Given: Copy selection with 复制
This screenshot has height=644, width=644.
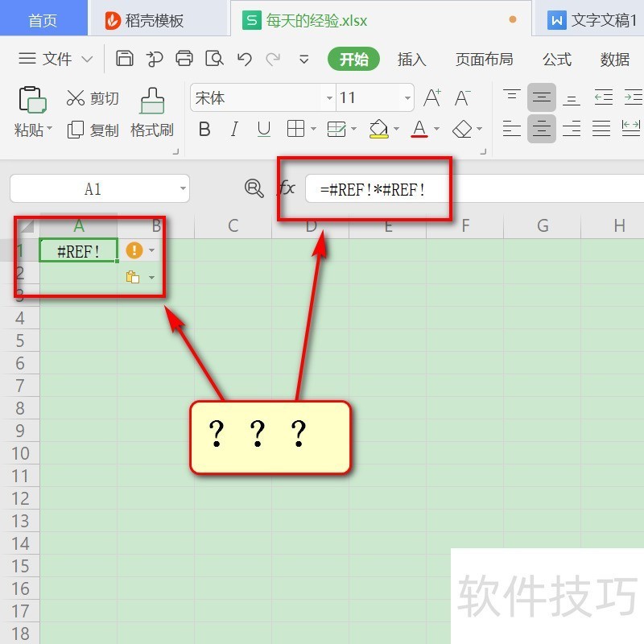Looking at the screenshot, I should (93, 130).
